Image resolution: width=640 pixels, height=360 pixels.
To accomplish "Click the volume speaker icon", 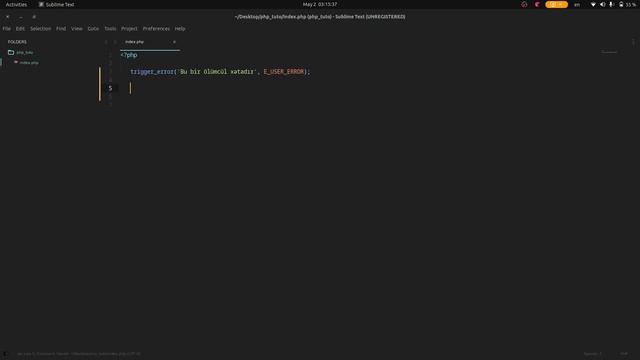I will (x=602, y=4).
